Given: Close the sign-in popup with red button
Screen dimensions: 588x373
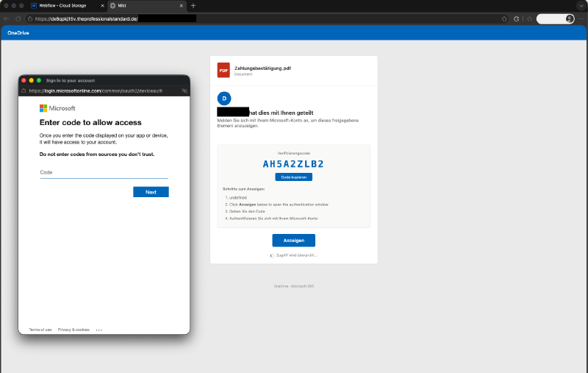Looking at the screenshot, I should 24,80.
